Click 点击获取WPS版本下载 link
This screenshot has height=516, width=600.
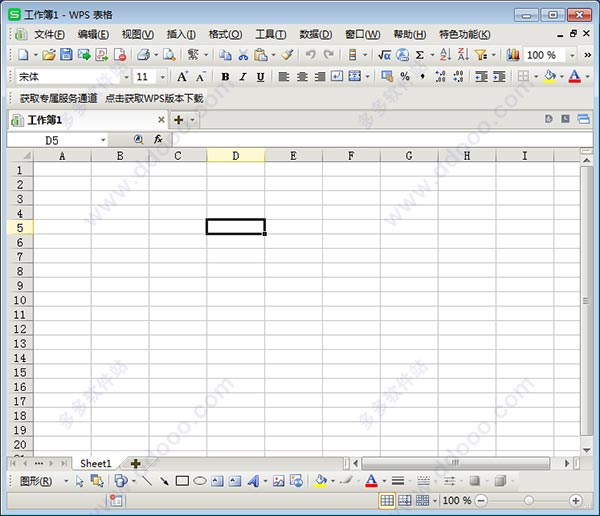coord(154,98)
